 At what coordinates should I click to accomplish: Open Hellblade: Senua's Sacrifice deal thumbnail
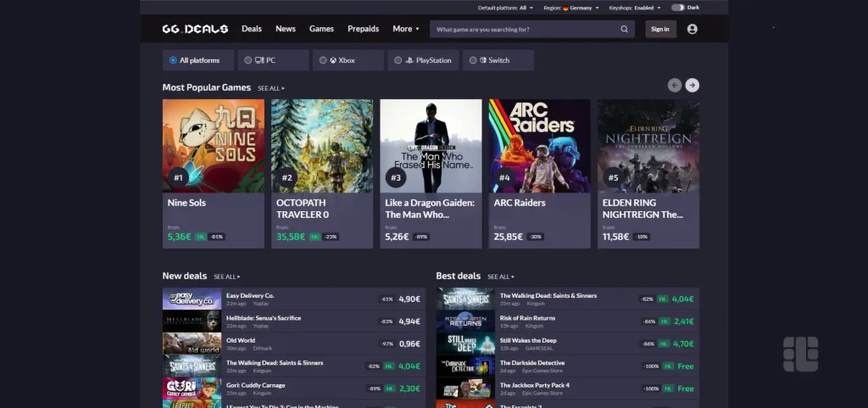tap(192, 321)
